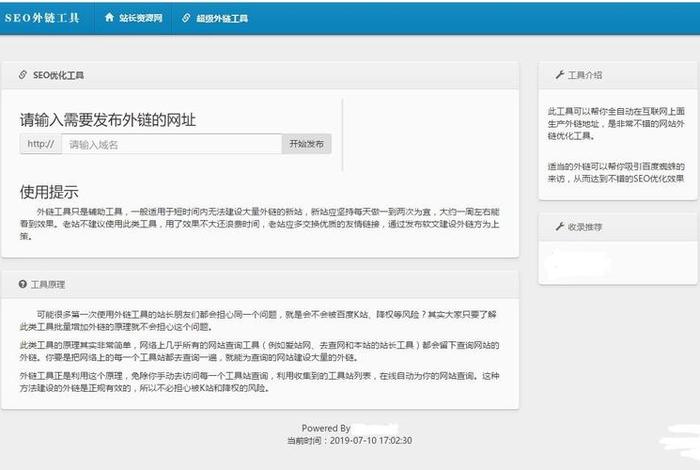Click the 请输入需要发布外链的网址 heading
Screen dimensions: 700x470
coord(108,120)
